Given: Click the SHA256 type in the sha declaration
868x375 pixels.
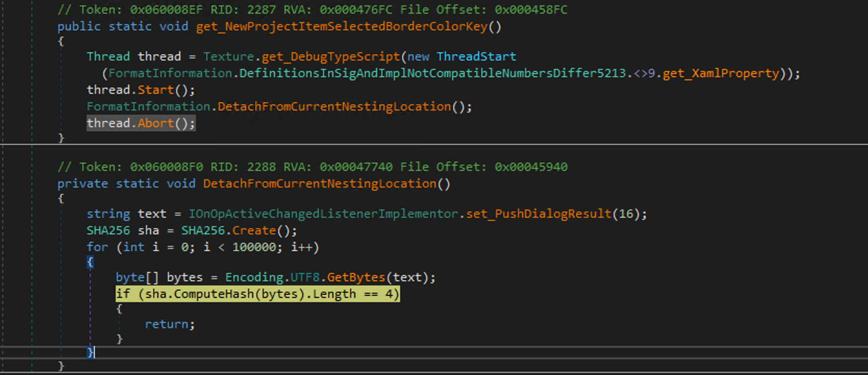Looking at the screenshot, I should point(108,230).
